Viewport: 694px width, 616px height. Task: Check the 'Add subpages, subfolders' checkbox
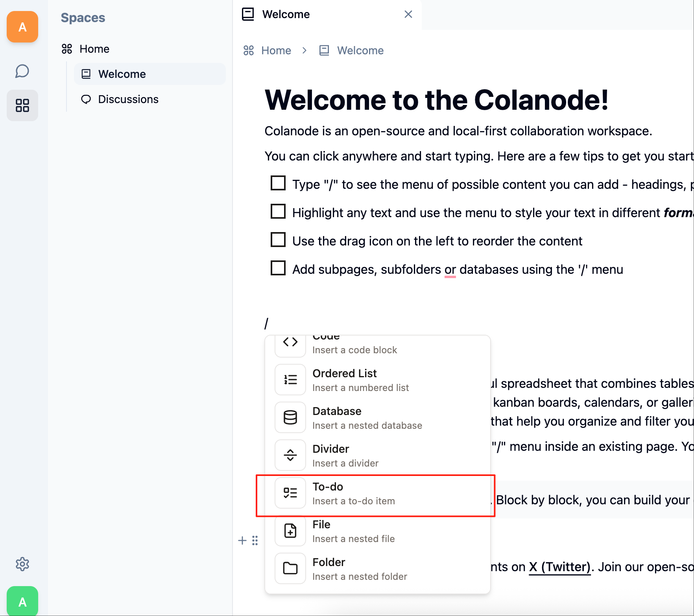(x=278, y=268)
